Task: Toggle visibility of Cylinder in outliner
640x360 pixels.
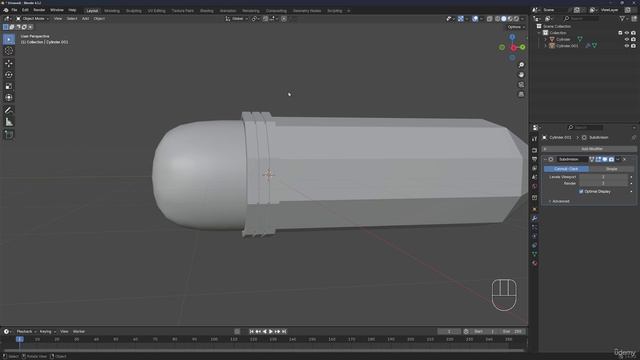Action: pos(627,39)
